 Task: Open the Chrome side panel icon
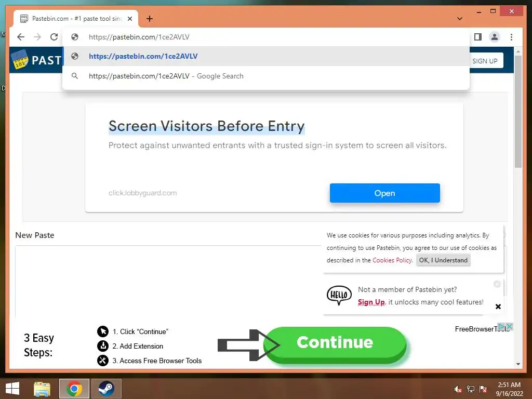tap(478, 37)
